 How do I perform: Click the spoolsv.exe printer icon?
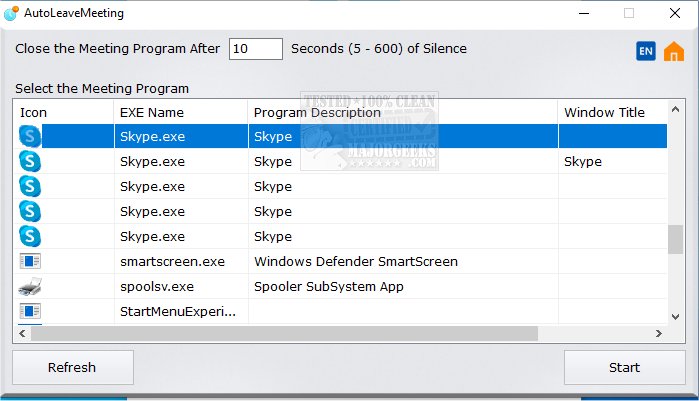pyautogui.click(x=30, y=286)
